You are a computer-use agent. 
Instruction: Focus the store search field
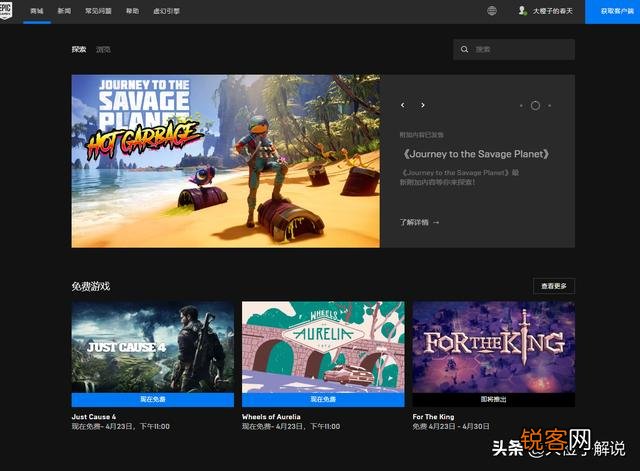[x=514, y=49]
